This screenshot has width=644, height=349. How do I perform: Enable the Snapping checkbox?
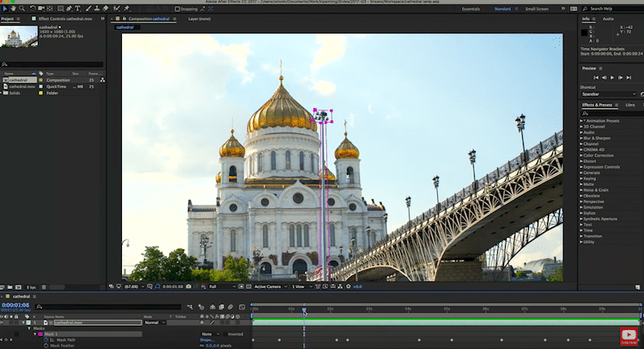[x=176, y=9]
